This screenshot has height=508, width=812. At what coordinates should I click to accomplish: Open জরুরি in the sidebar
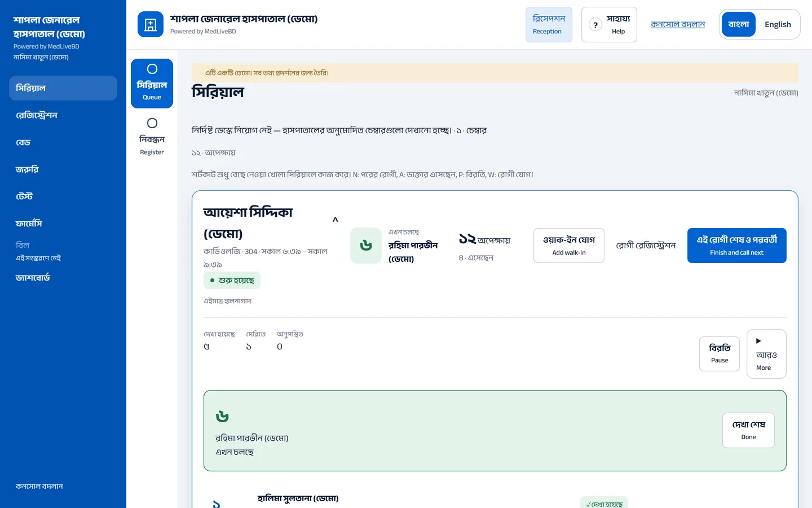coord(63,169)
